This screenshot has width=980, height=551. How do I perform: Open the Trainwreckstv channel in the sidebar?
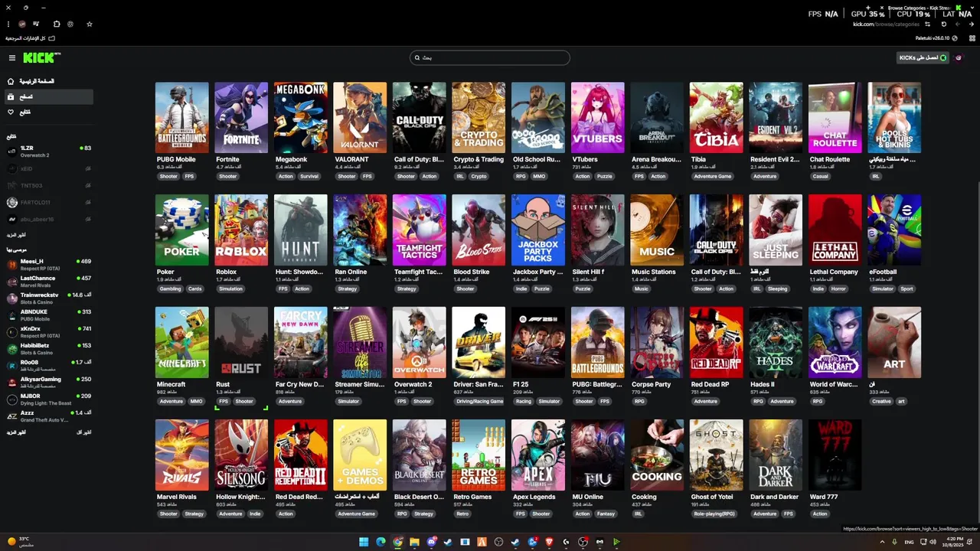point(49,298)
